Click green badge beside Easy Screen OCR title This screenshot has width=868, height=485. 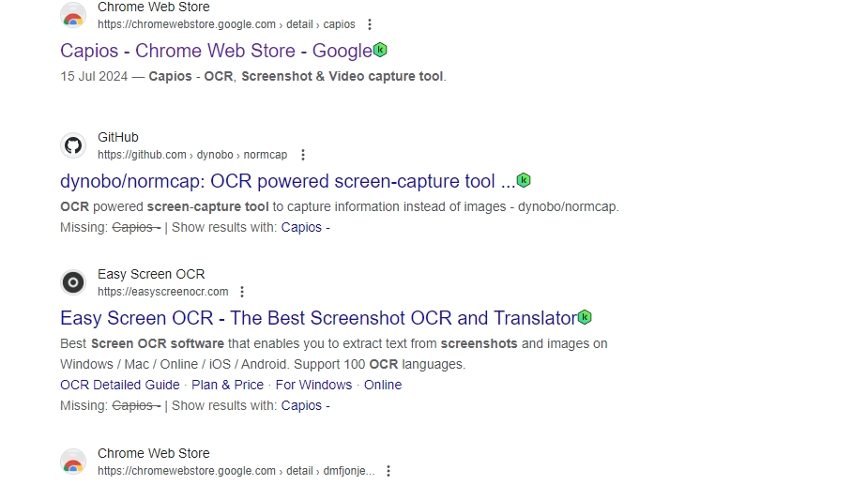point(585,317)
